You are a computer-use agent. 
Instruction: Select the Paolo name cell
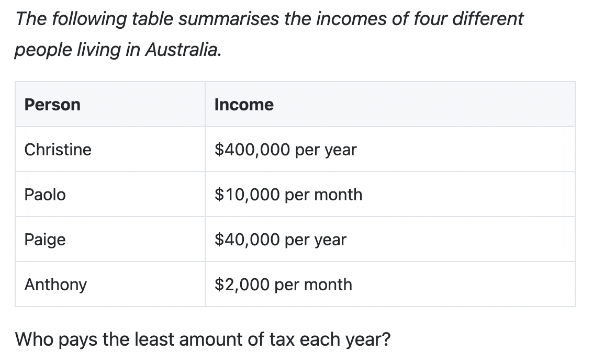click(x=110, y=195)
